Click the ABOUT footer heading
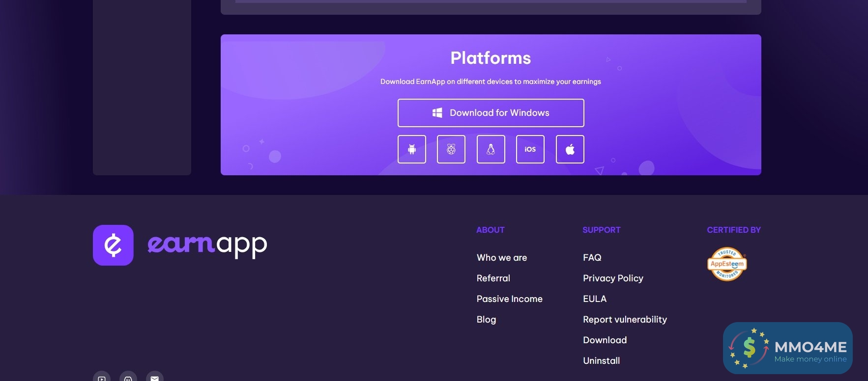 click(x=491, y=230)
